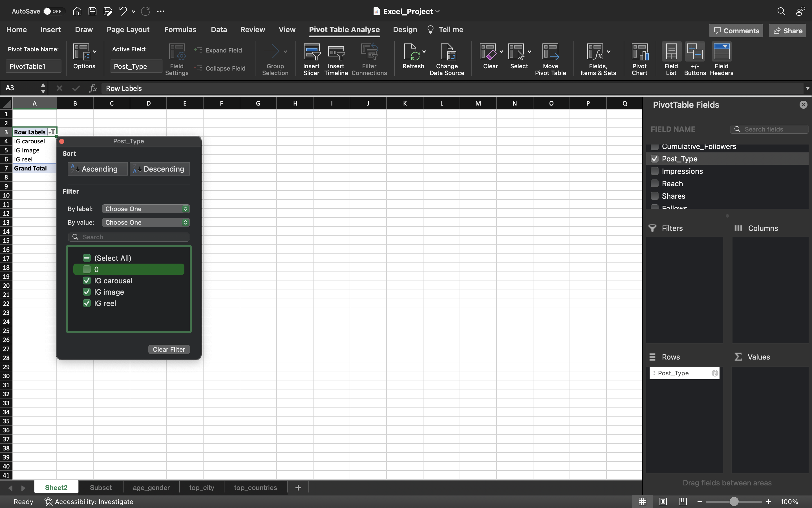812x508 pixels.
Task: Click Accessibility: Investigate in status bar
Action: pyautogui.click(x=89, y=501)
